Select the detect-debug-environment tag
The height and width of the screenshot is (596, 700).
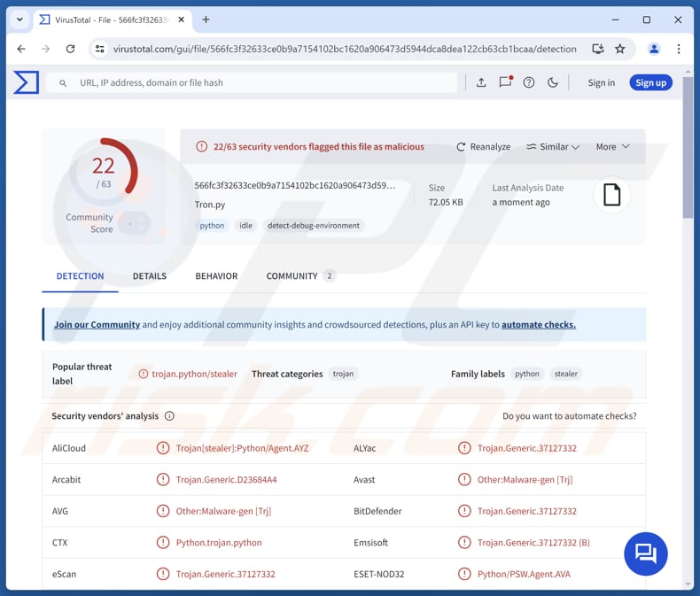pyautogui.click(x=314, y=226)
